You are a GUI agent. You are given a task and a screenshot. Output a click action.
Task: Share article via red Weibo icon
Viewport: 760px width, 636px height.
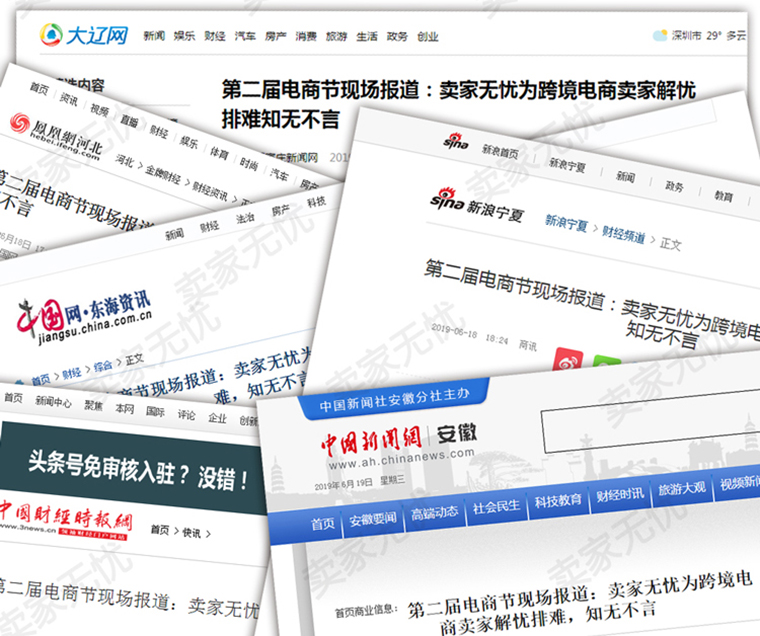pyautogui.click(x=568, y=360)
